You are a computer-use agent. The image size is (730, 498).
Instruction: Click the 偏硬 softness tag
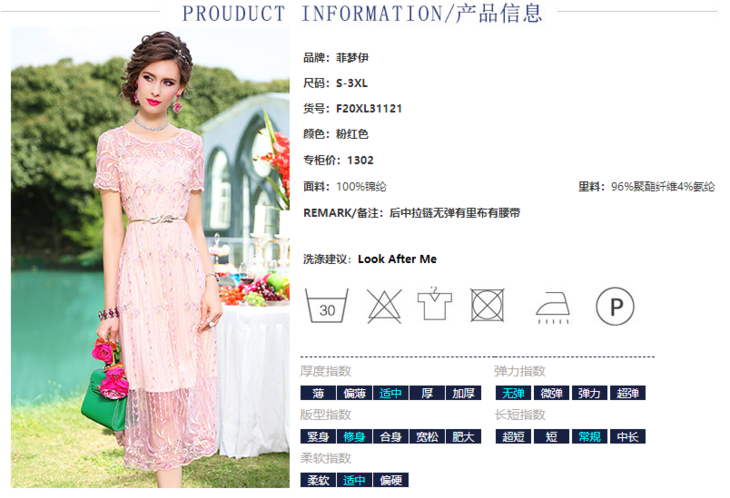390,481
